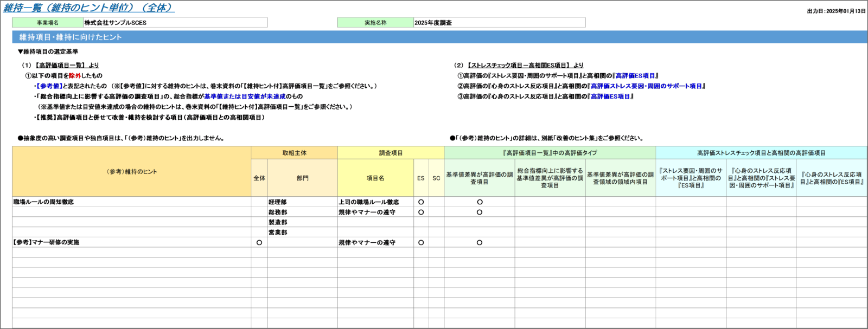The width and height of the screenshot is (868, 329).
Task: Click the 項目名 column header
Action: 375,178
